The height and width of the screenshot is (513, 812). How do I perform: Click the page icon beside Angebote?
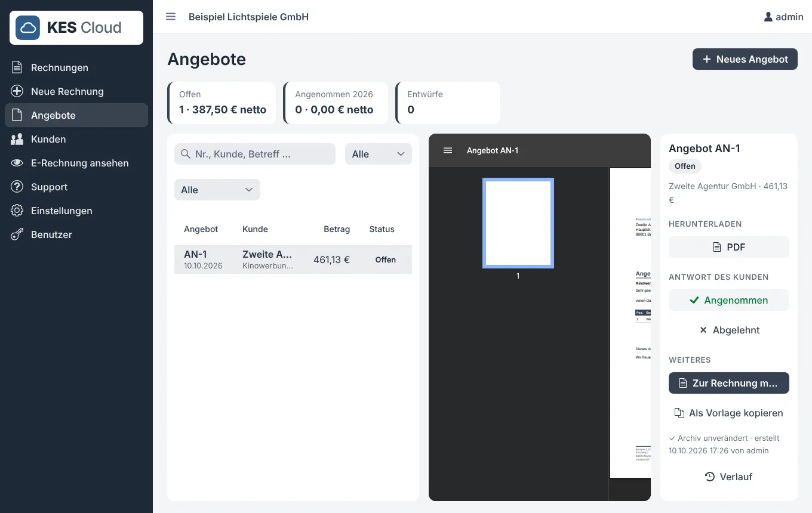(17, 115)
